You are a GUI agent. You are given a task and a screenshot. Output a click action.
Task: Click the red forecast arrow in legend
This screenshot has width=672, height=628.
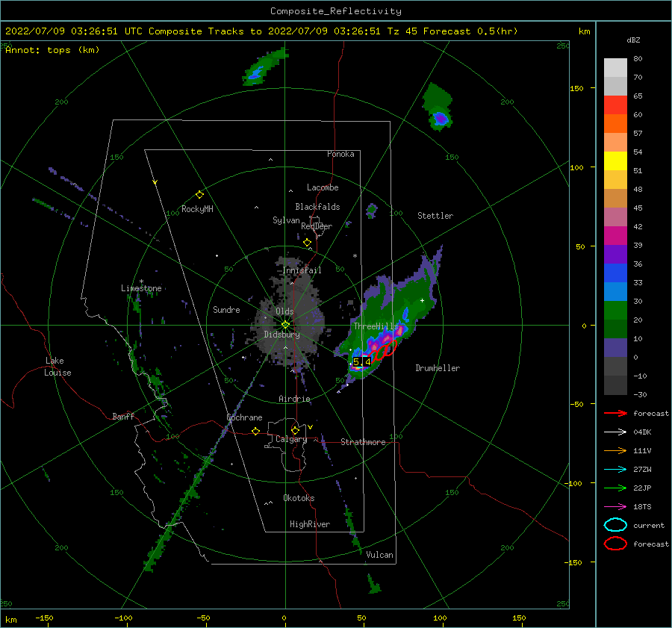tap(615, 413)
